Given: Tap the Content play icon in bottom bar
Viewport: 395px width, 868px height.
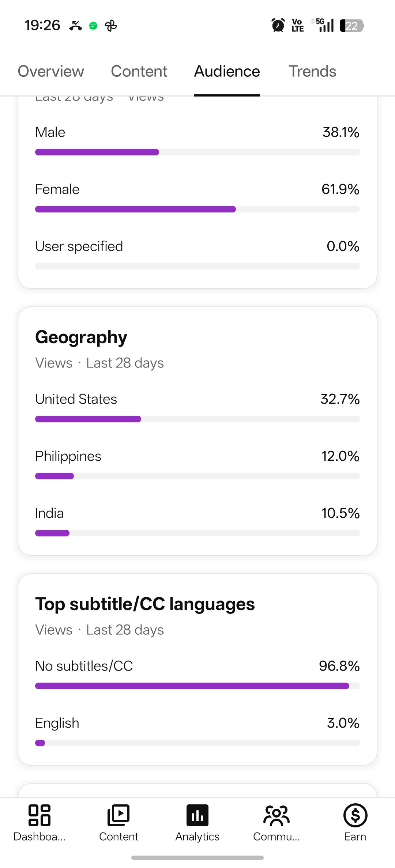Looking at the screenshot, I should tap(118, 815).
